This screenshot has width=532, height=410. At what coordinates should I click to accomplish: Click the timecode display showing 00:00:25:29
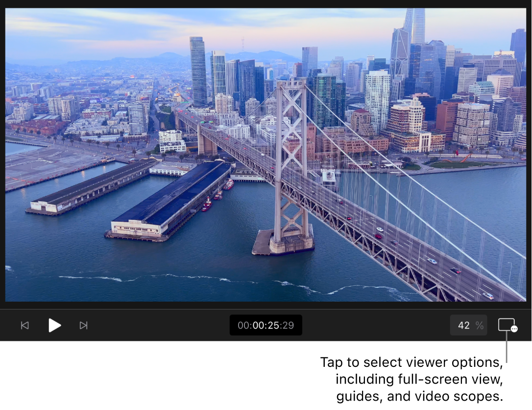coord(266,325)
